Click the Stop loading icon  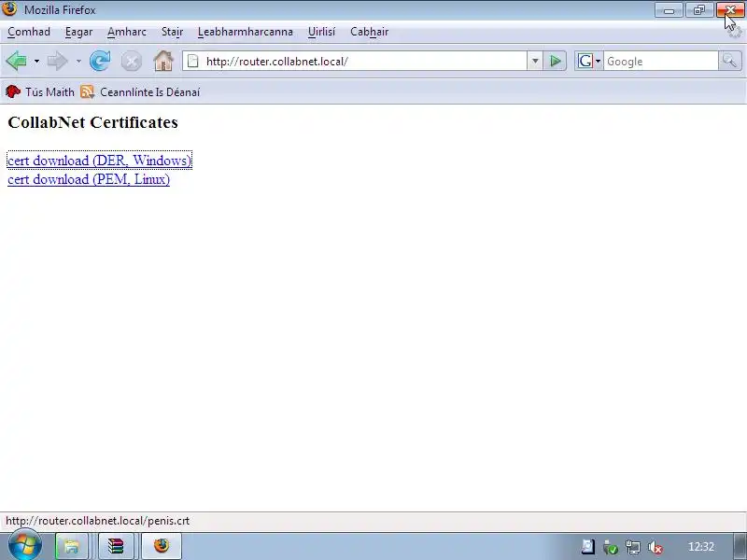[x=131, y=62]
